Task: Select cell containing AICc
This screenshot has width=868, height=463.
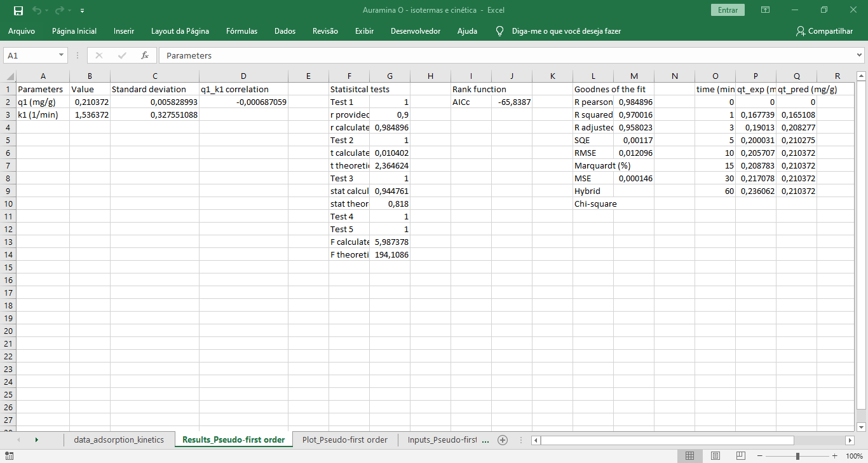Action: click(x=471, y=102)
